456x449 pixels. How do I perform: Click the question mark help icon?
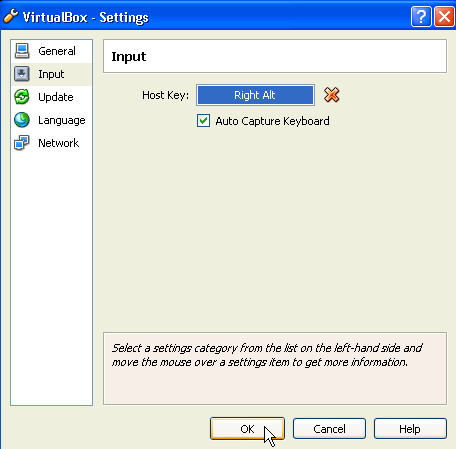click(x=421, y=16)
